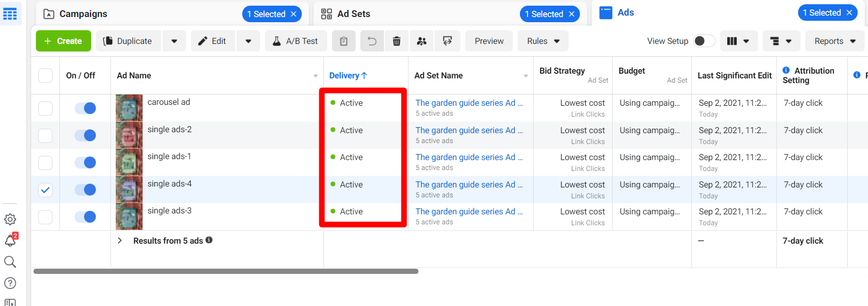Click the Preview button
The image size is (868, 306).
(x=489, y=41)
